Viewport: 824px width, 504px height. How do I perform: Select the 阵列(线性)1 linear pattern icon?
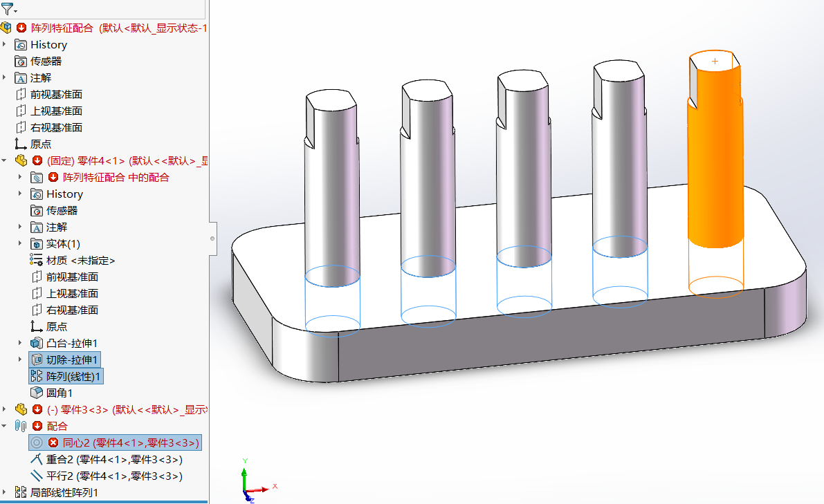[x=36, y=375]
